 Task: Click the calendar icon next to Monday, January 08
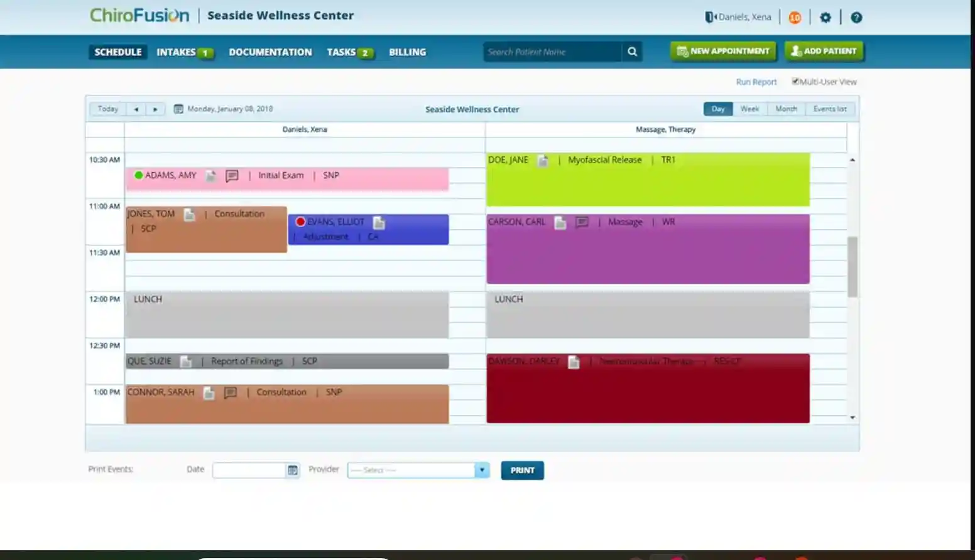(x=178, y=108)
